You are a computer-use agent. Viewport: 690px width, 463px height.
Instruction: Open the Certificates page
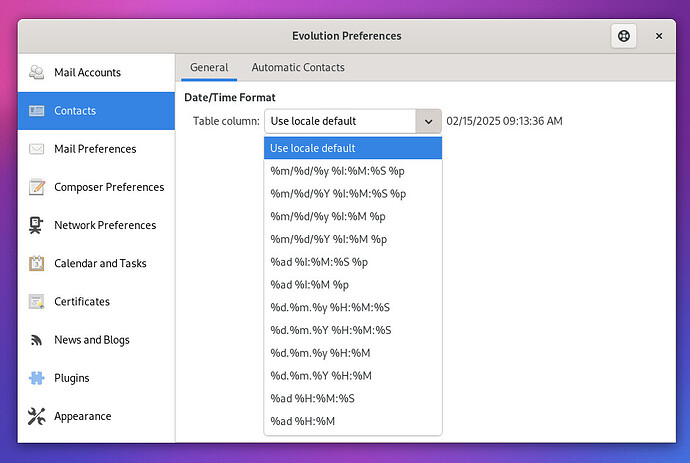coord(96,301)
